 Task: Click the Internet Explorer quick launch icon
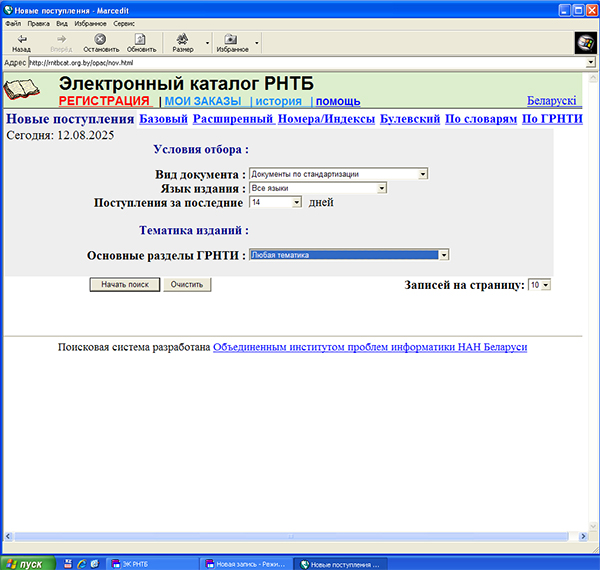(68, 564)
